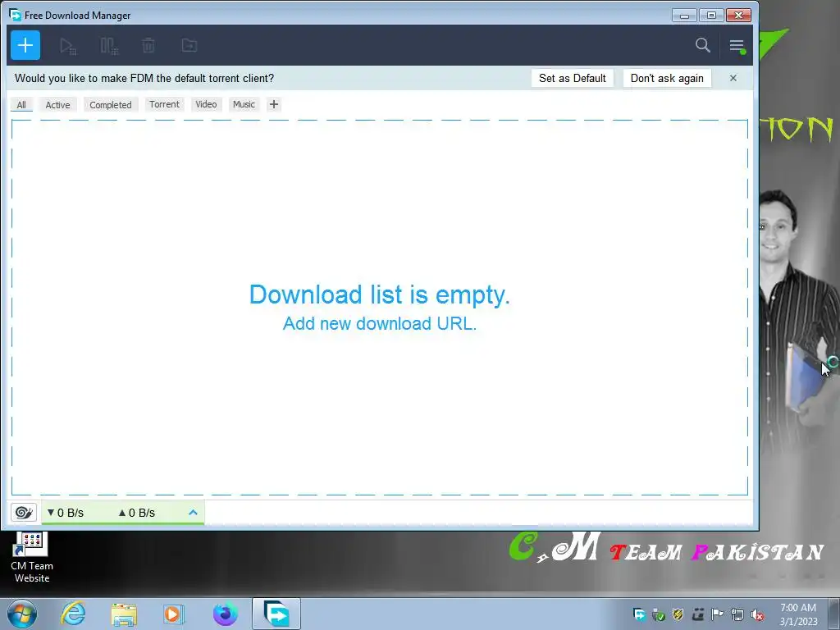Click the Action Center flag tray icon

[717, 614]
